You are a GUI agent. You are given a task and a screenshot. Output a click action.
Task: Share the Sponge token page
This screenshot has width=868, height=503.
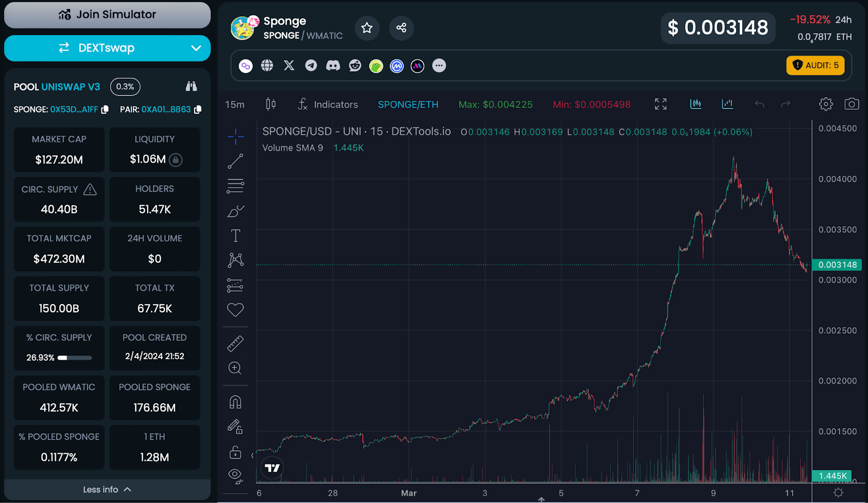tap(401, 28)
